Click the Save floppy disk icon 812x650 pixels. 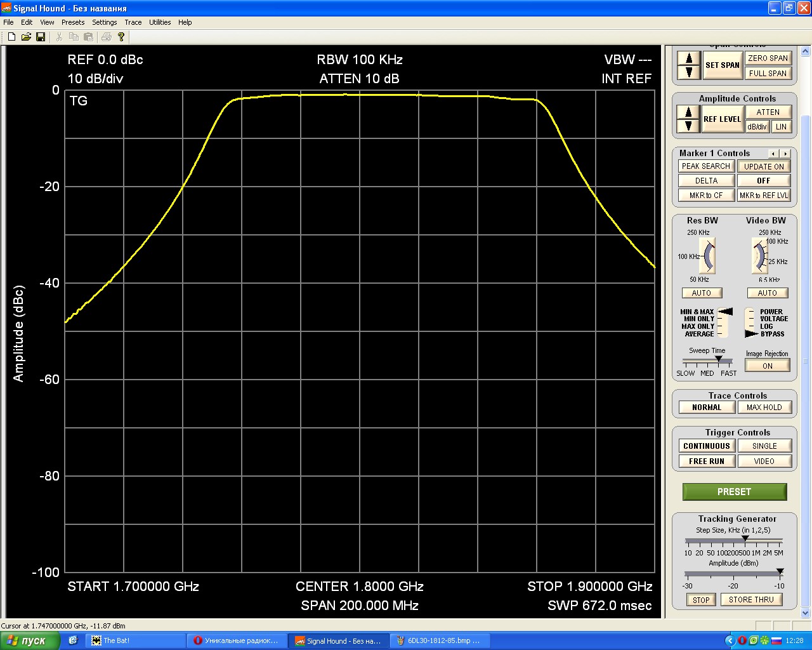coord(41,37)
